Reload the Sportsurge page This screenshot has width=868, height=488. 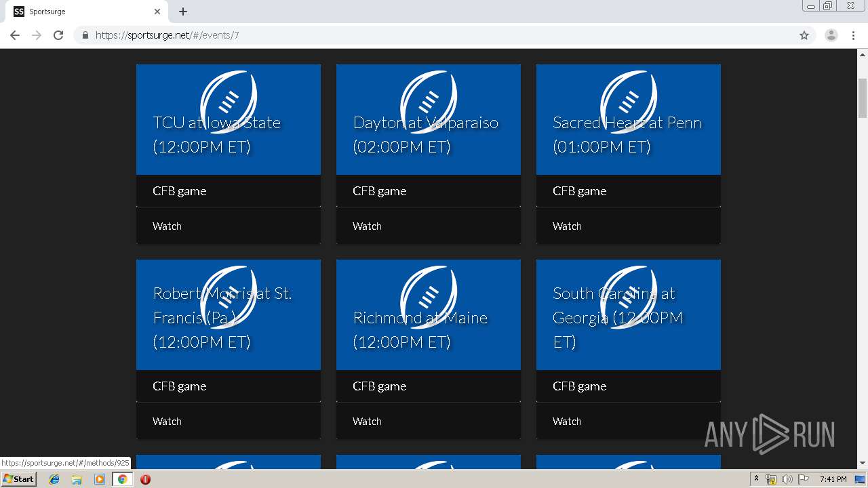coord(58,35)
